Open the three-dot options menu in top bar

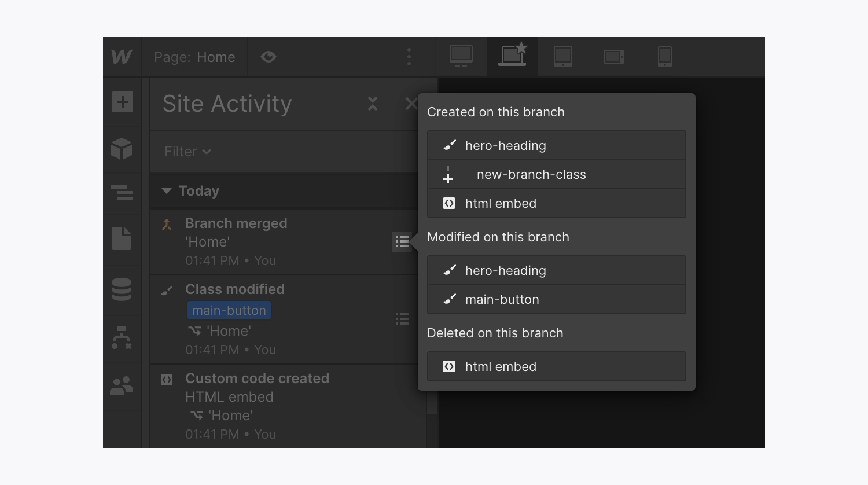point(409,57)
